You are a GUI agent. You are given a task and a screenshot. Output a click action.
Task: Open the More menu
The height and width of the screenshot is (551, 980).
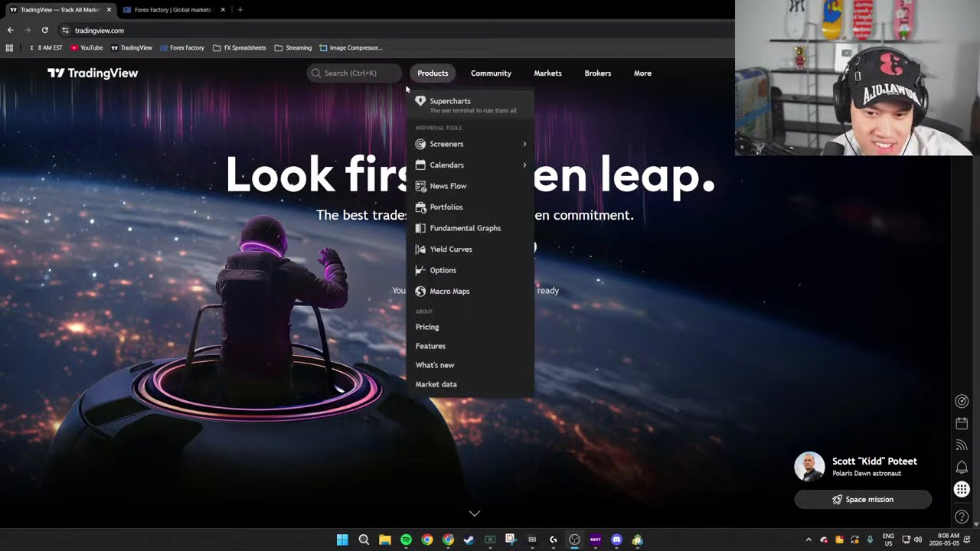point(642,73)
